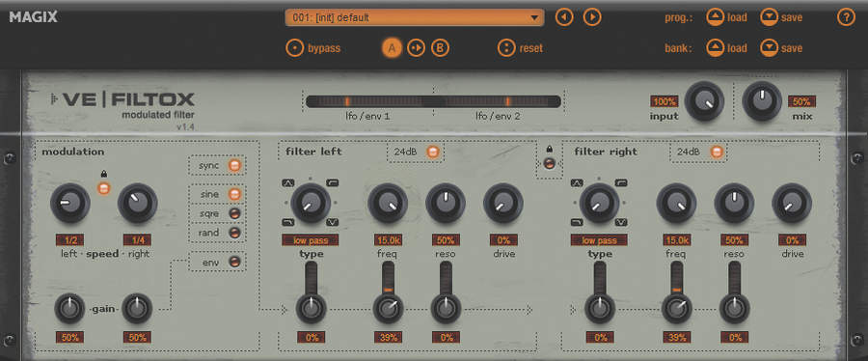Screen dimensions: 868x361
Task: Toggle filter left 24dB slope
Action: pos(433,152)
